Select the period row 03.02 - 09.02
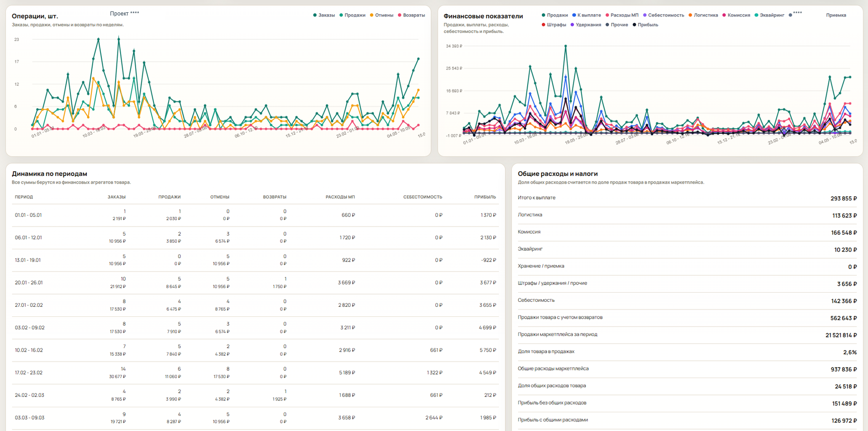This screenshot has width=868, height=431. (255, 328)
